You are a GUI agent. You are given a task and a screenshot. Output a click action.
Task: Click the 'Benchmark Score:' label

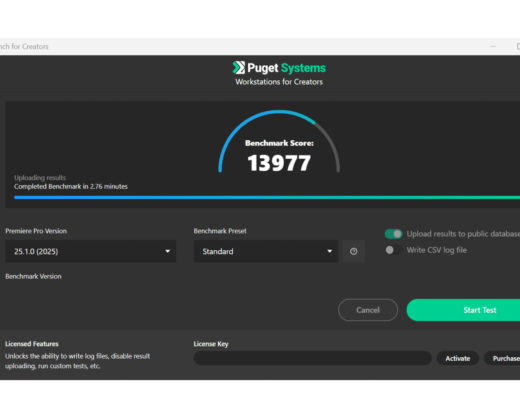click(x=279, y=143)
